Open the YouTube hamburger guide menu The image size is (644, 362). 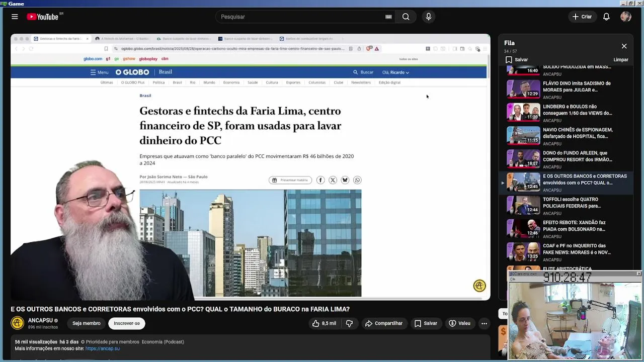coord(15,17)
